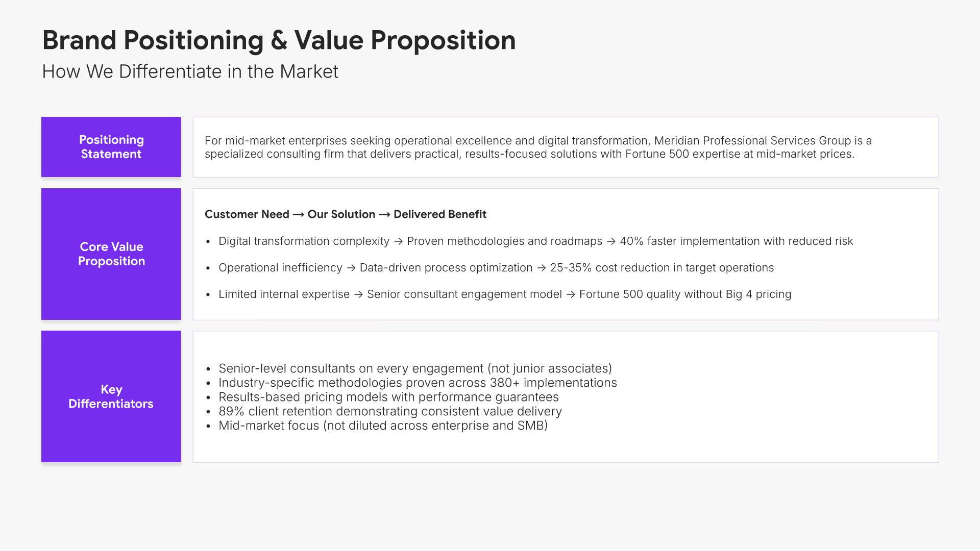Select the "89% client retention" bullet line
The width and height of the screenshot is (980, 551).
[389, 411]
